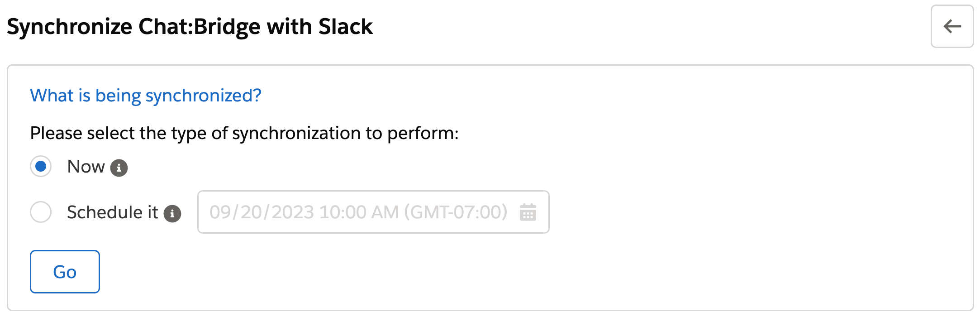This screenshot has width=980, height=317.
Task: Show info tooltip next to Schedule it
Action: 172,213
